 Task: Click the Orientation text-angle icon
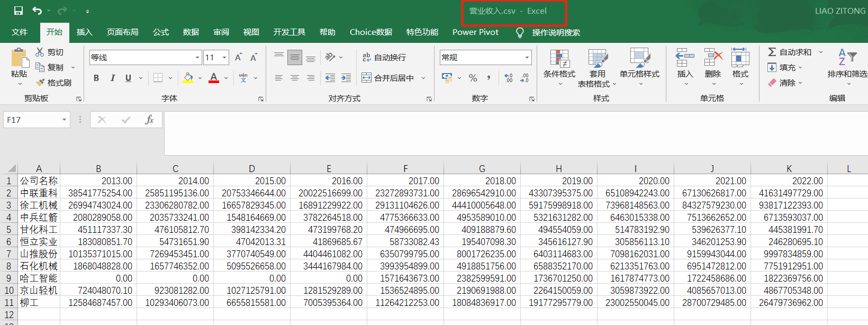pos(330,57)
